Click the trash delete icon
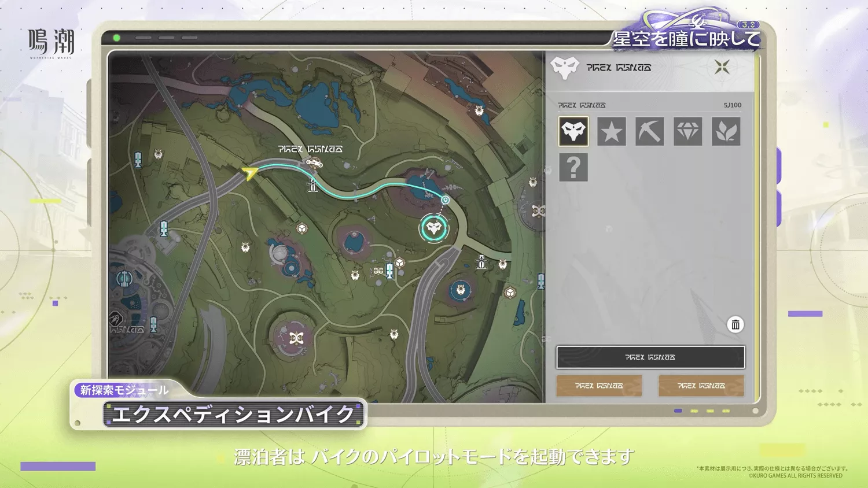This screenshot has width=868, height=488. click(735, 324)
